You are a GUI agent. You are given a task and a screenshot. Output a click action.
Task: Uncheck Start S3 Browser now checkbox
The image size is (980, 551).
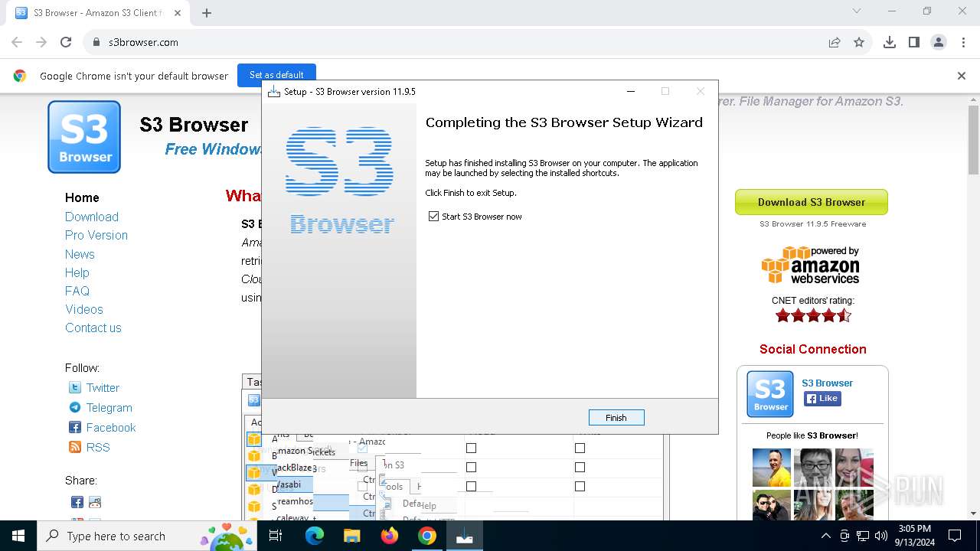[x=434, y=217]
